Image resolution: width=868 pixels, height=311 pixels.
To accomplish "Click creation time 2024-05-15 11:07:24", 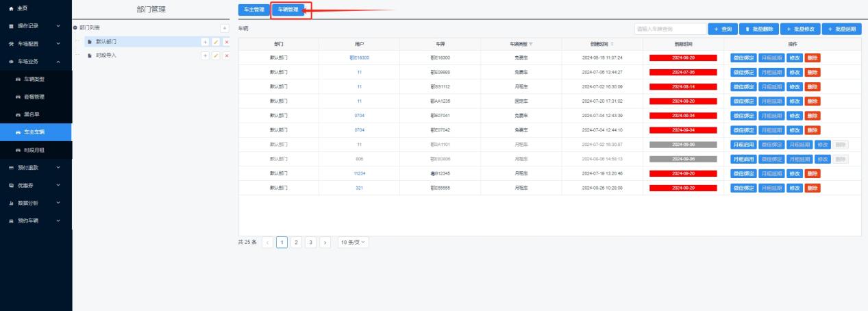I will pos(602,58).
